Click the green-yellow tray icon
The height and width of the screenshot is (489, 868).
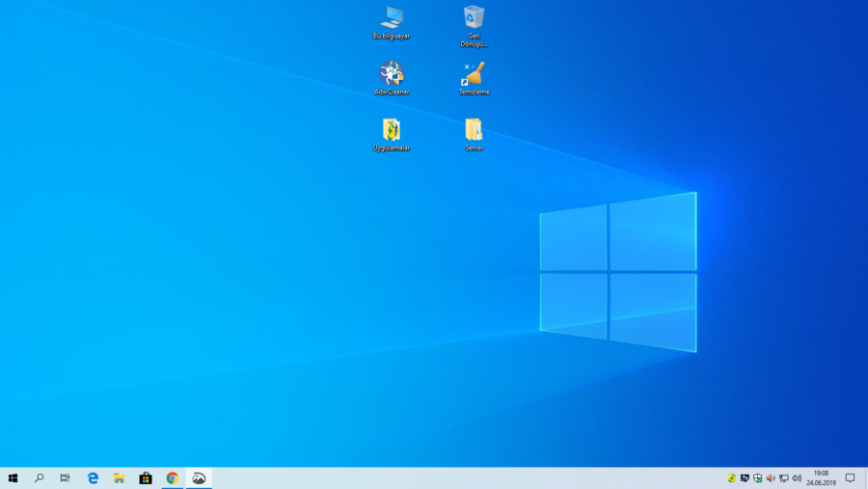tap(732, 478)
